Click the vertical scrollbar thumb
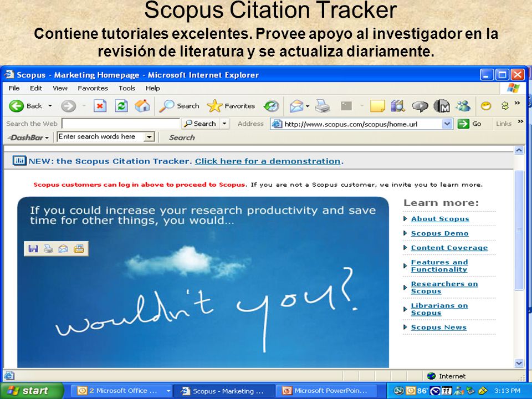Viewport: 532px width, 399px height. coord(519,230)
